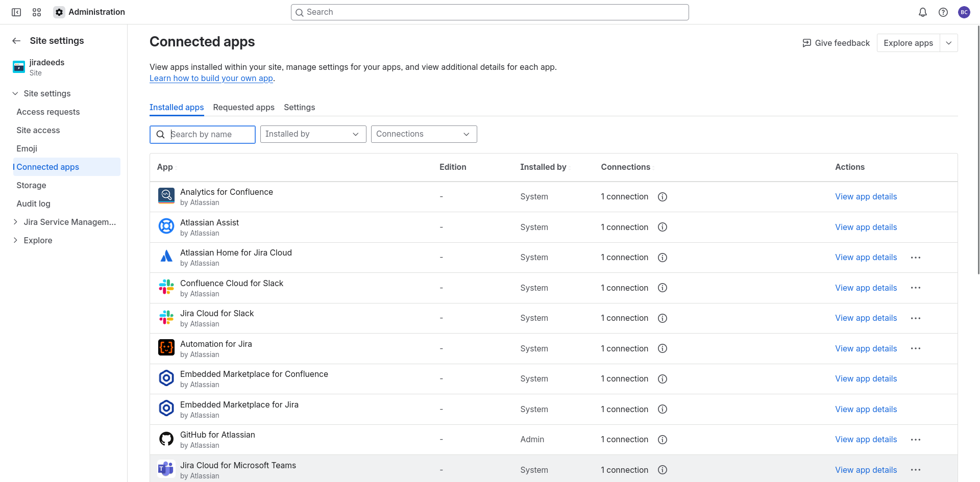Image resolution: width=980 pixels, height=482 pixels.
Task: Open the app switcher grid icon
Action: click(x=37, y=12)
